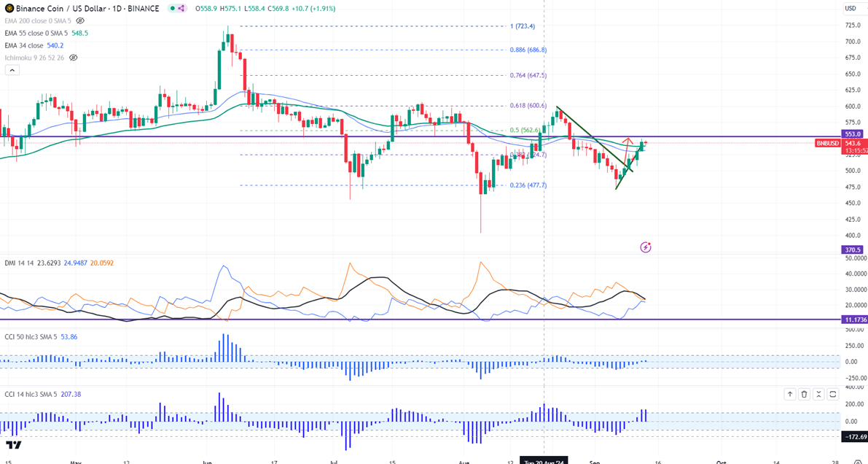Viewport: 868px width, 464px height.
Task: Click the green market status dot
Action: point(171,8)
